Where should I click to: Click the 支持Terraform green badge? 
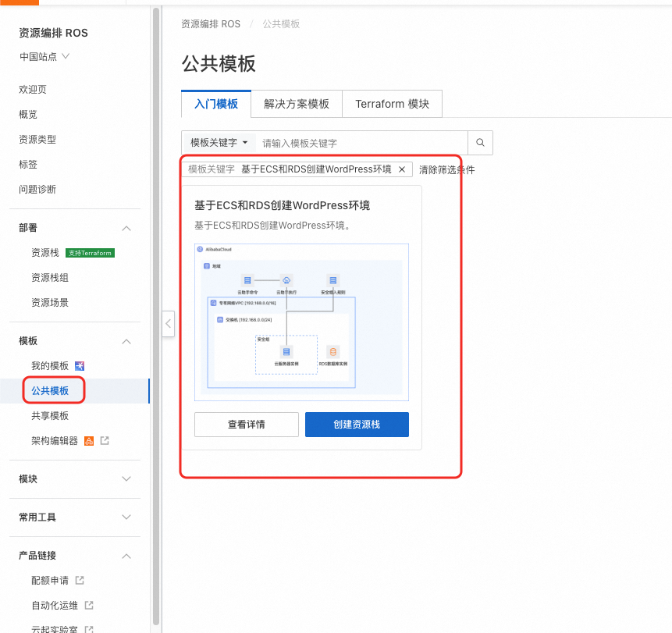90,253
